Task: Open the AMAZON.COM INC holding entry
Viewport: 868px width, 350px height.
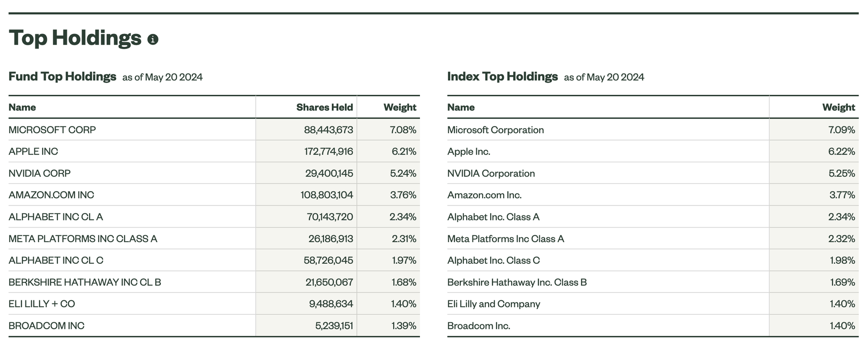Action: 51,195
